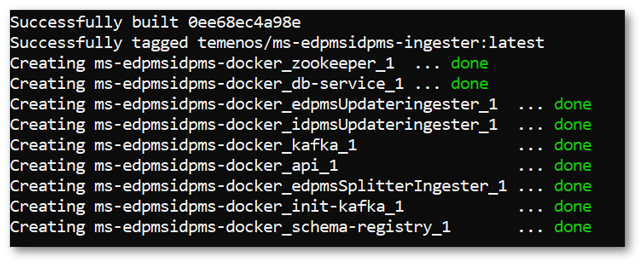644x266 pixels.
Task: Click the ms-edpmsidpms-docker_schema-registry_1 container name
Action: click(x=272, y=227)
